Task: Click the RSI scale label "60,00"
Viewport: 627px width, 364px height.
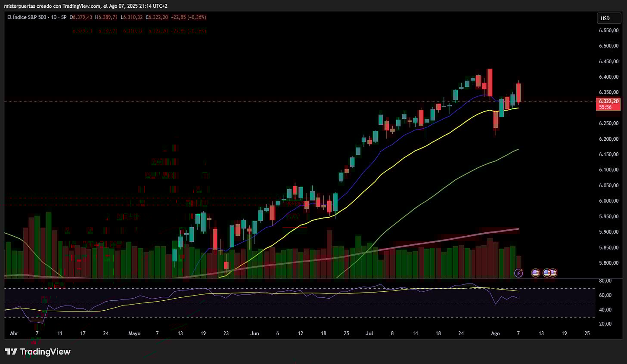Action: coord(605,295)
